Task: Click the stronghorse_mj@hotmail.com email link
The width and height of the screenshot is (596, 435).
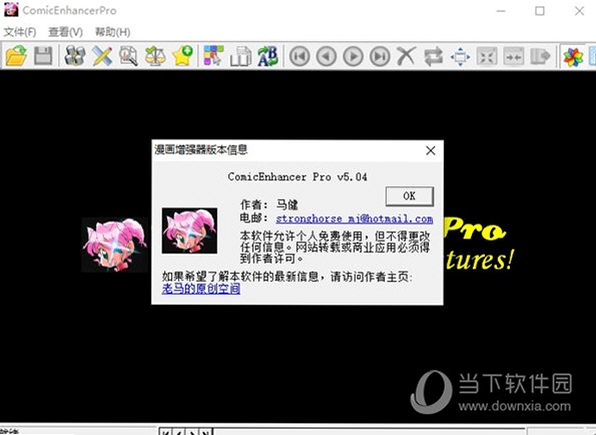Action: (354, 219)
